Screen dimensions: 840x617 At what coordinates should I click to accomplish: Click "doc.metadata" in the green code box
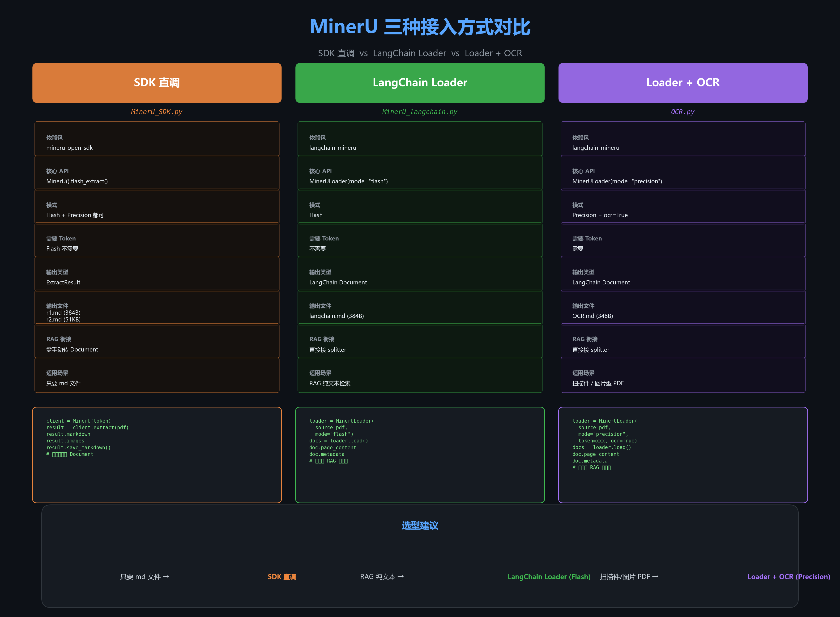(x=327, y=454)
